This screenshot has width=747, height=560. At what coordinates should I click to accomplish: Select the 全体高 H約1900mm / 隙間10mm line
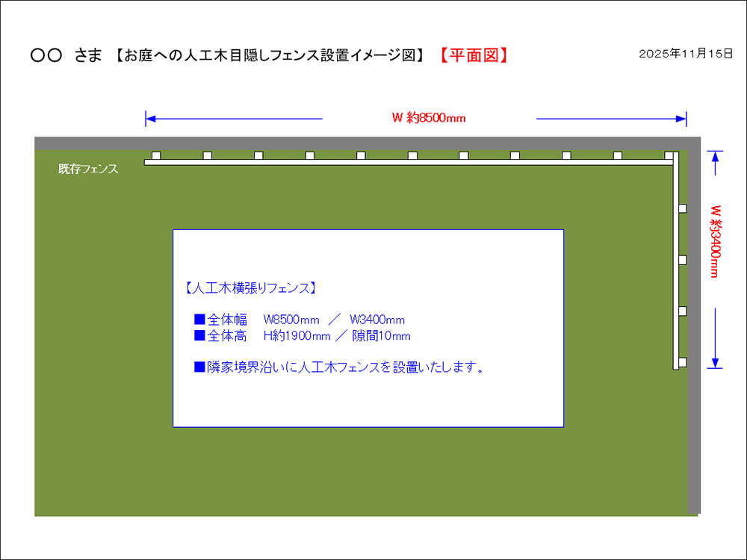tap(303, 336)
